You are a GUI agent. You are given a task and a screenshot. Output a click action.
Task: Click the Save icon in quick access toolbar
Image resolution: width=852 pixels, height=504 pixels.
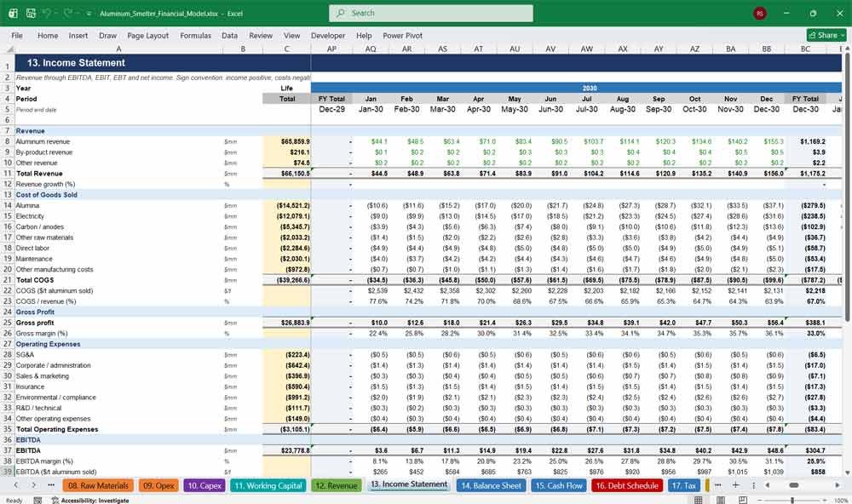[31, 13]
